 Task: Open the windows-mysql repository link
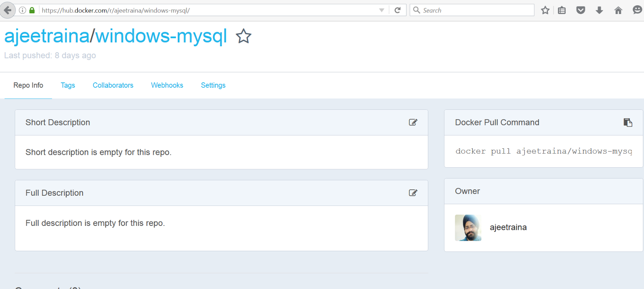161,36
